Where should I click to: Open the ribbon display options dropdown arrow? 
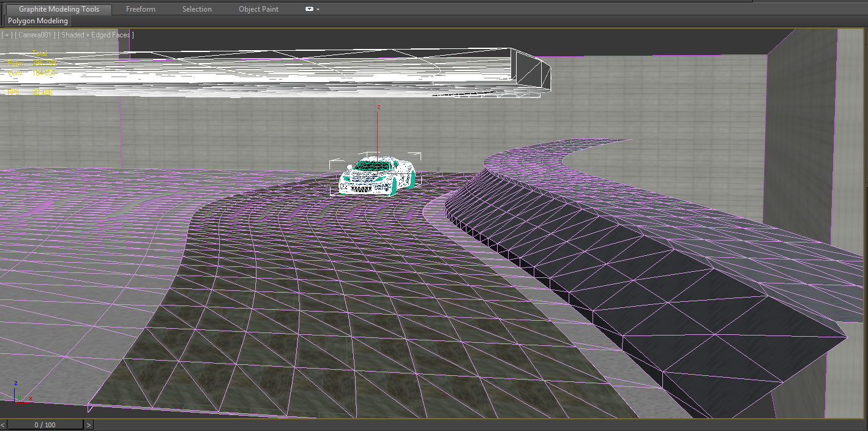[x=318, y=10]
